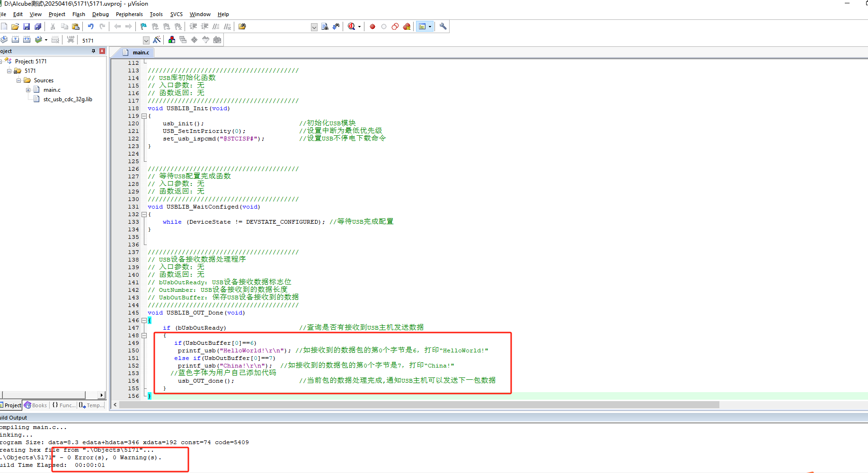Cut selected text with scissors icon
868x473 pixels.
tap(53, 26)
